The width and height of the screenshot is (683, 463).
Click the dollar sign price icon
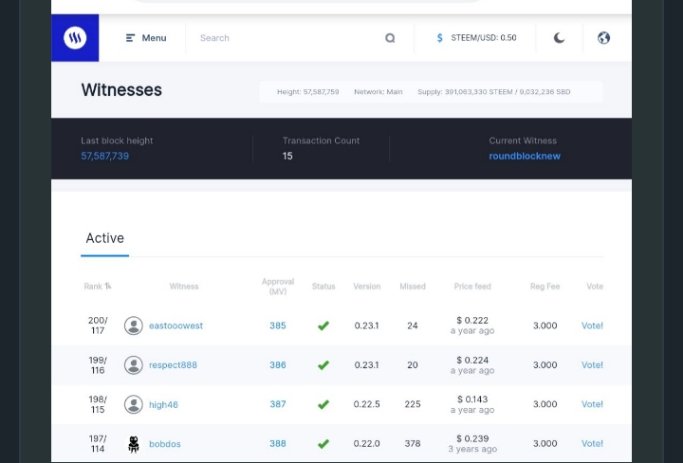tap(440, 38)
